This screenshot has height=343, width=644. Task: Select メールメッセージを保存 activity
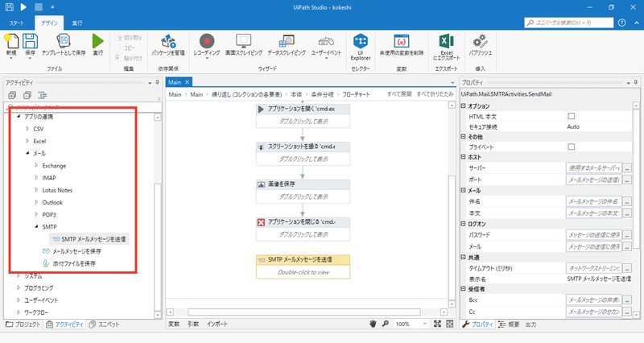(x=72, y=251)
